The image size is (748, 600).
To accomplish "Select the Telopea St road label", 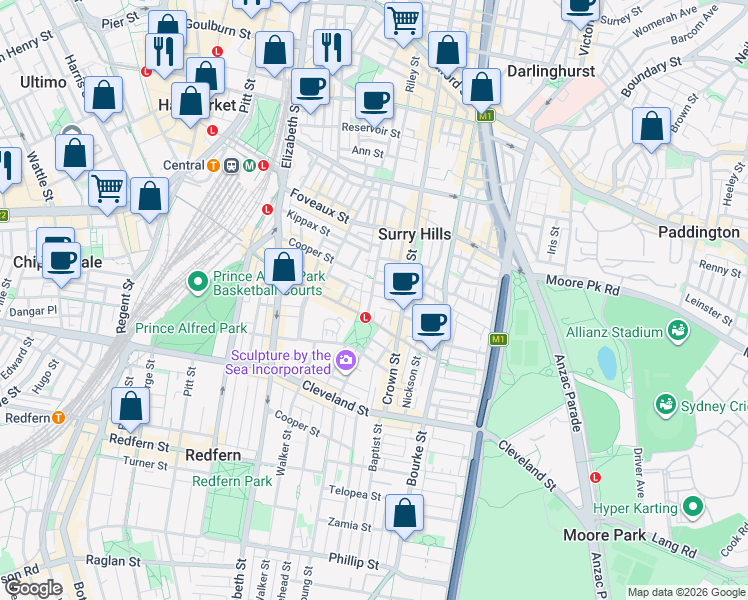I will [355, 493].
